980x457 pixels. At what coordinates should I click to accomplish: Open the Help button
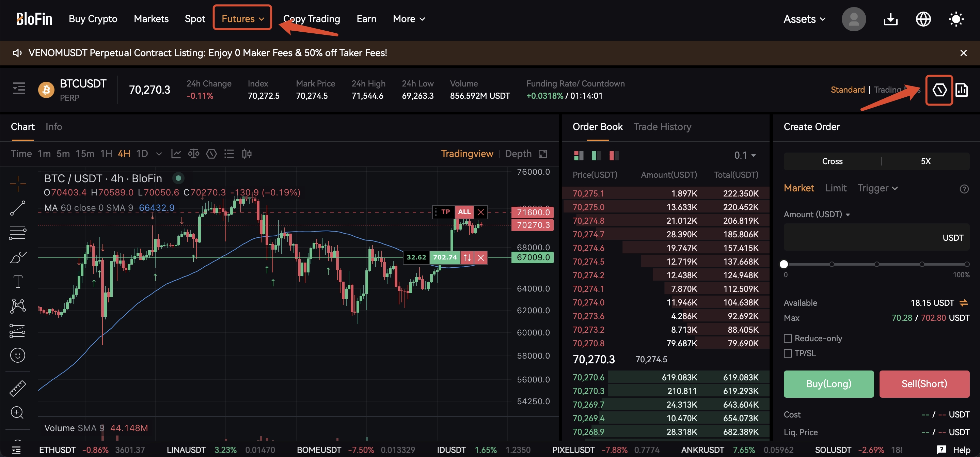pos(953,450)
